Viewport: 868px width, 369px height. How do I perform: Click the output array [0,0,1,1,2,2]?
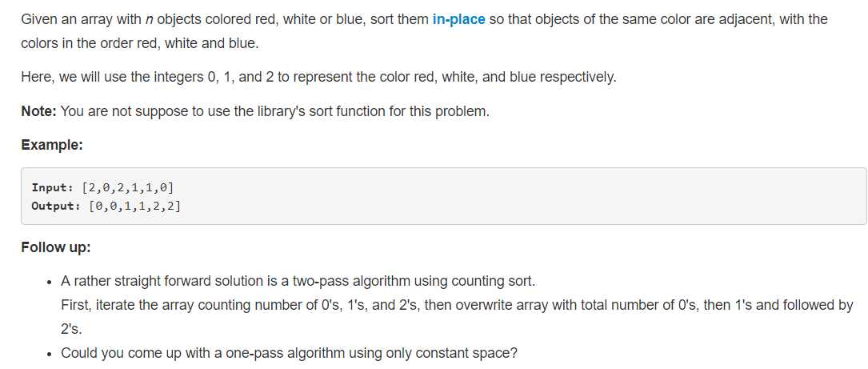pos(134,207)
